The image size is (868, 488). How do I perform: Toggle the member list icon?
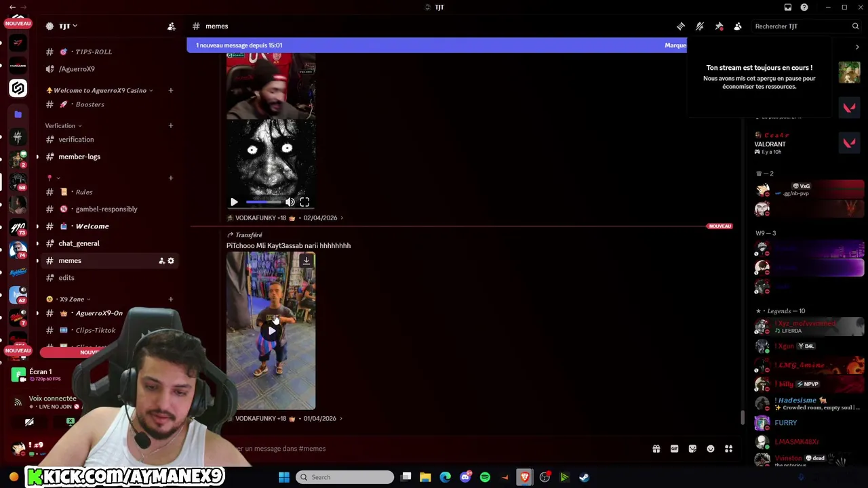coord(738,26)
